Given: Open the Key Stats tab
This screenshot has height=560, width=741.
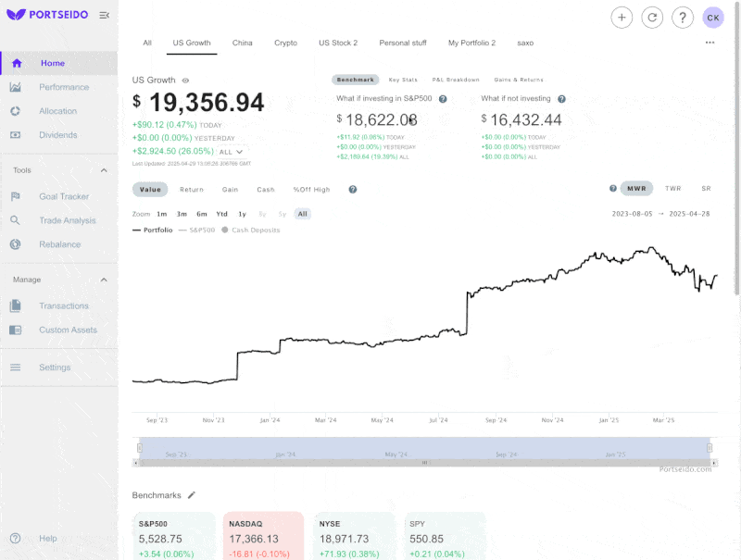Looking at the screenshot, I should coord(404,80).
